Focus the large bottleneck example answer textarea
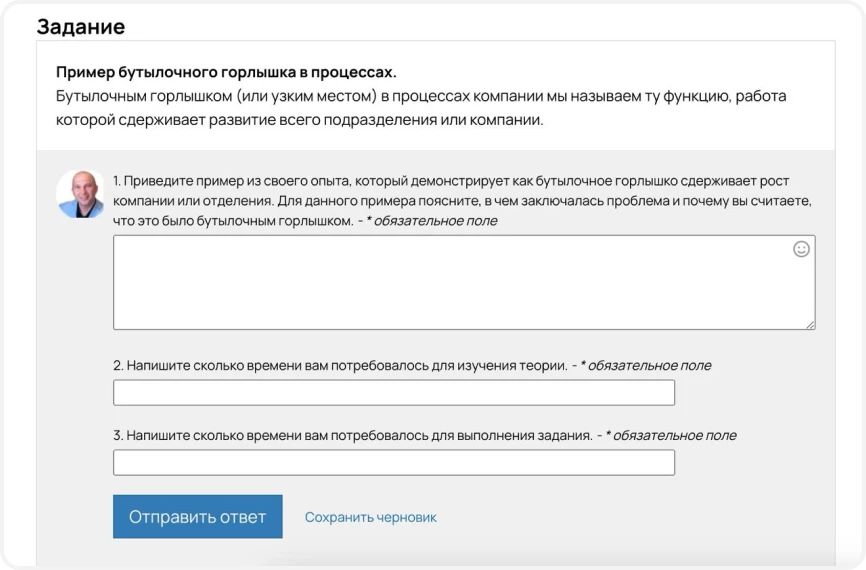This screenshot has height=570, width=866. (x=450, y=285)
